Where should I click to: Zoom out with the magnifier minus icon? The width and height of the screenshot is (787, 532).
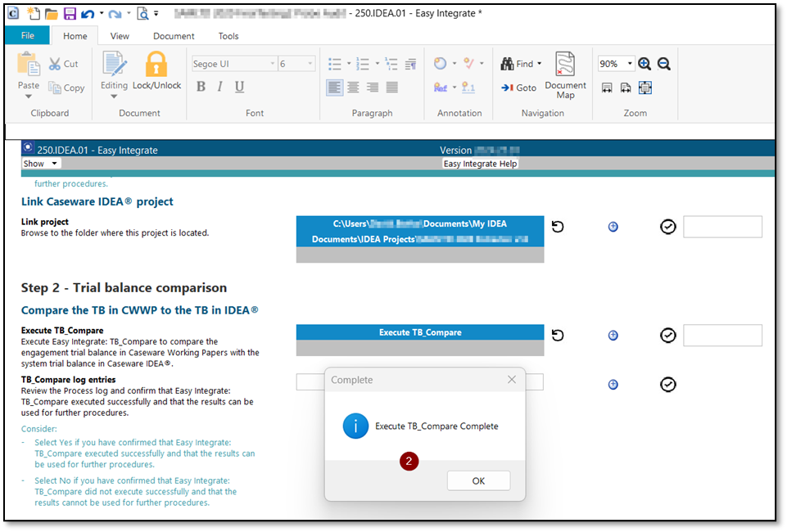[x=663, y=63]
